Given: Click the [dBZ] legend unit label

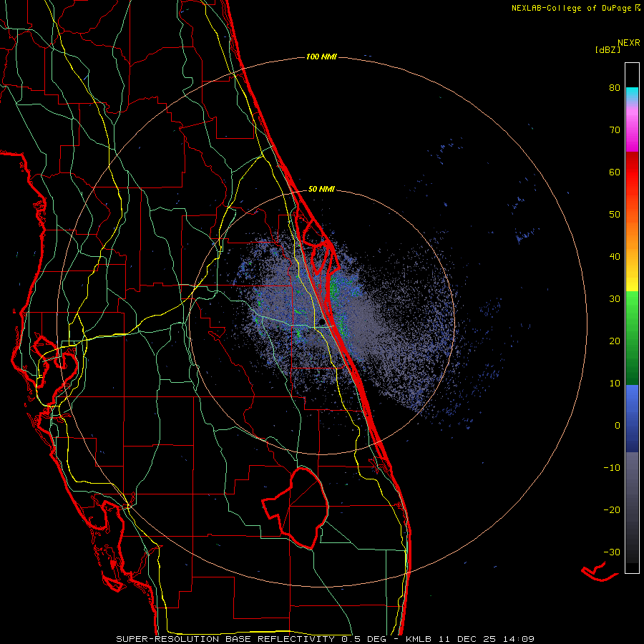Looking at the screenshot, I should click(x=608, y=49).
